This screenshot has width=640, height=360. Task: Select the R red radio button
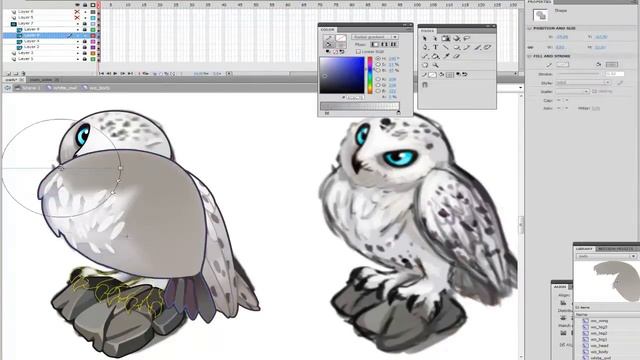tap(378, 79)
